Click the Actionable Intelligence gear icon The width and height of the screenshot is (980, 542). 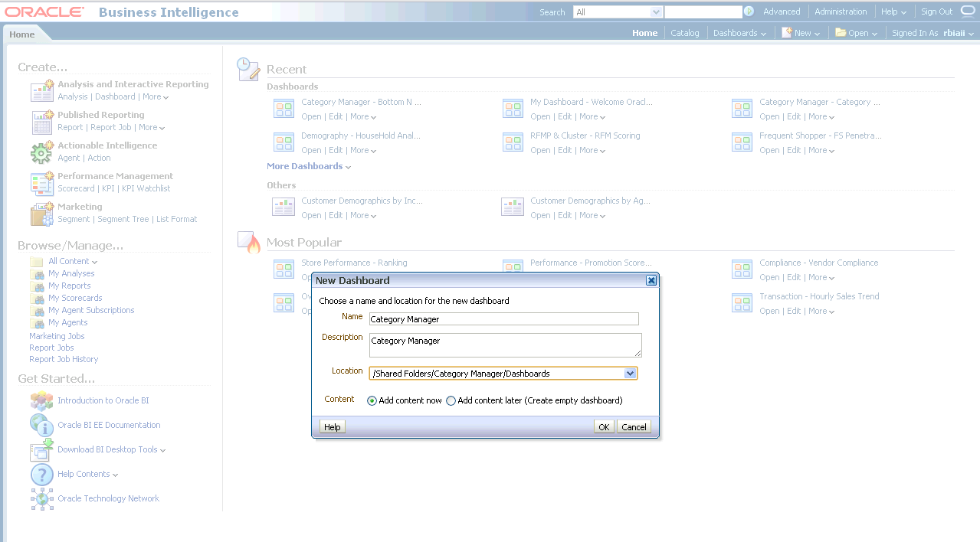41,152
